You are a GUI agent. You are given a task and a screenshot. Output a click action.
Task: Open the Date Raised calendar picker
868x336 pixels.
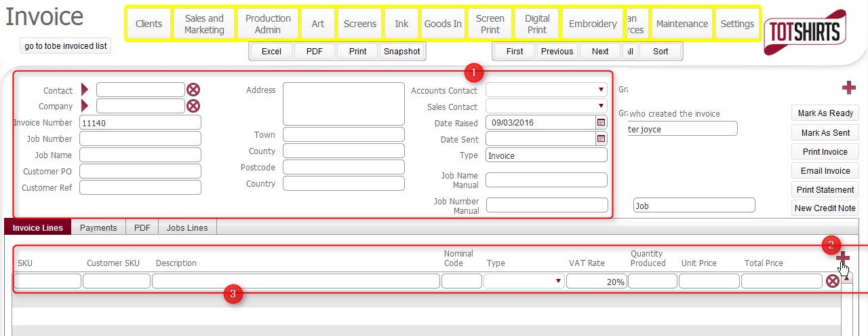(601, 123)
